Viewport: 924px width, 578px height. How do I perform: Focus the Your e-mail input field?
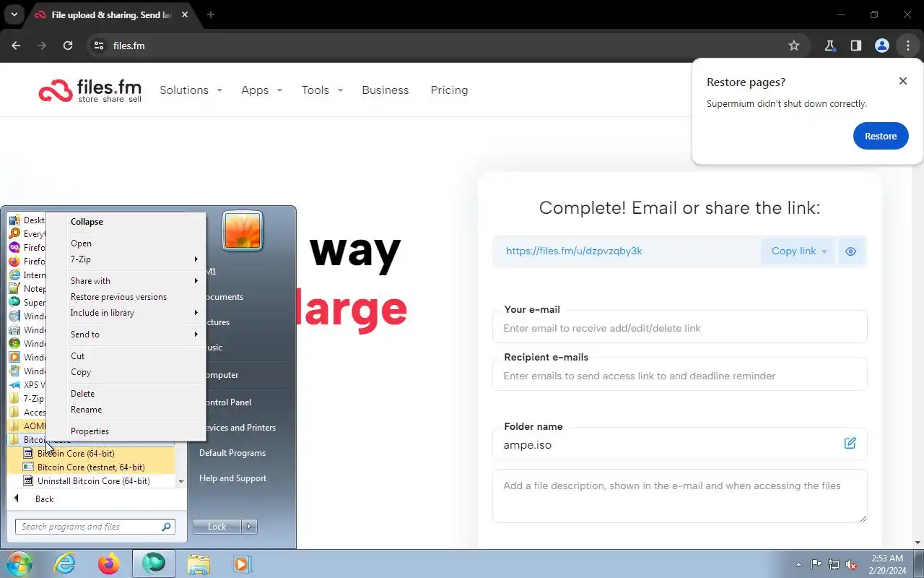(x=679, y=328)
